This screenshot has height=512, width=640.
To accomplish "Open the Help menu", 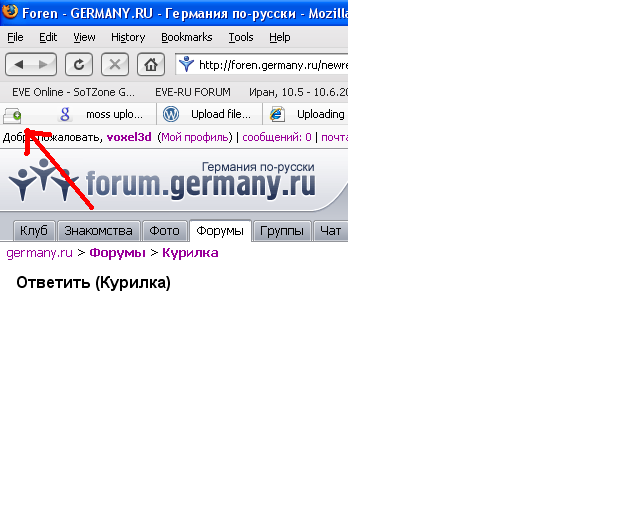I will click(280, 37).
